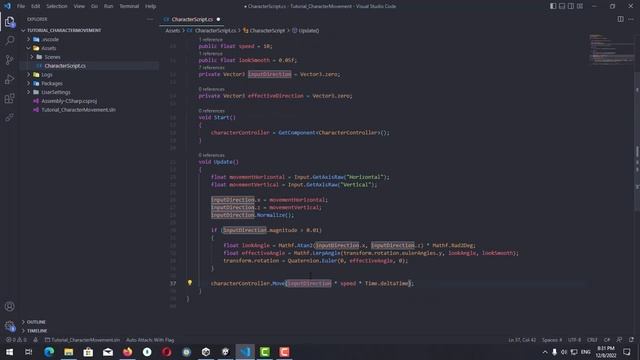
Task: Click the UTF-8 encoding status item
Action: click(x=574, y=340)
